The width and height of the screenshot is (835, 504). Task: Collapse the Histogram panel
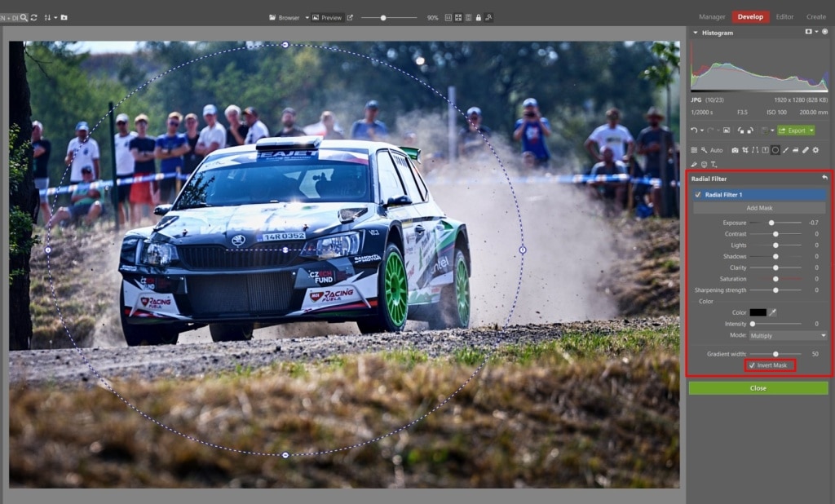coord(695,33)
